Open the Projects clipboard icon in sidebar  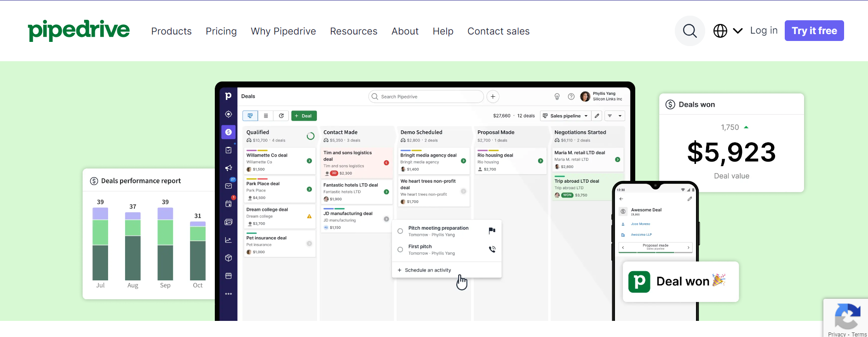[x=228, y=150]
